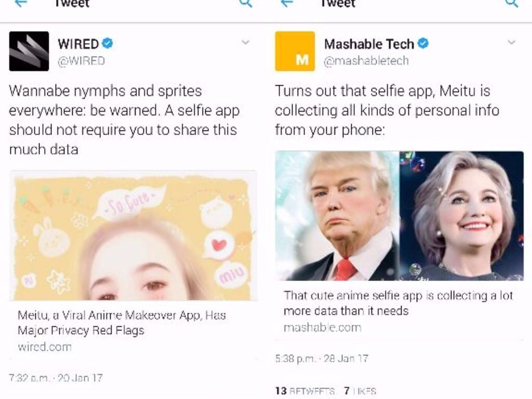Open Meitu Major Privacy Red Flags article
Viewport: 532px width, 399px height.
(x=122, y=323)
